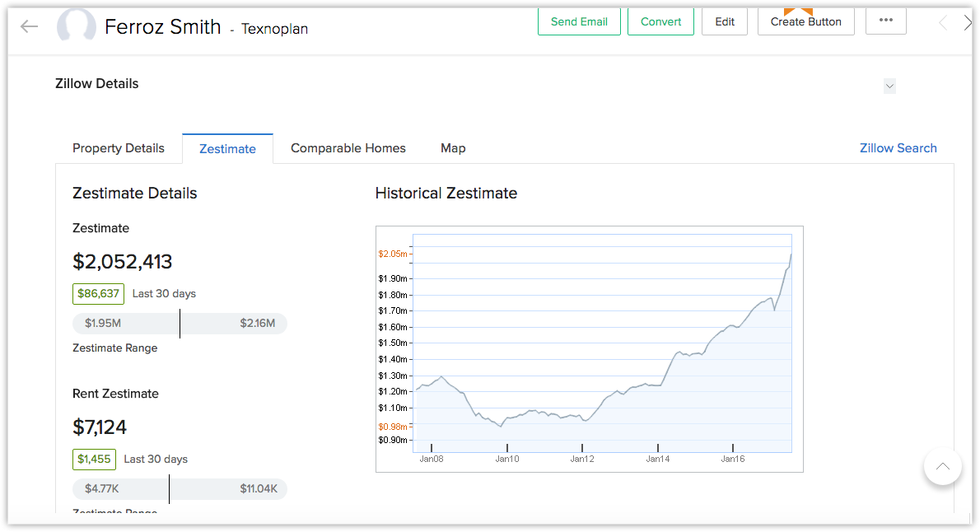Viewport: 980px width, 532px height.
Task: Open the Map tab
Action: (x=453, y=148)
